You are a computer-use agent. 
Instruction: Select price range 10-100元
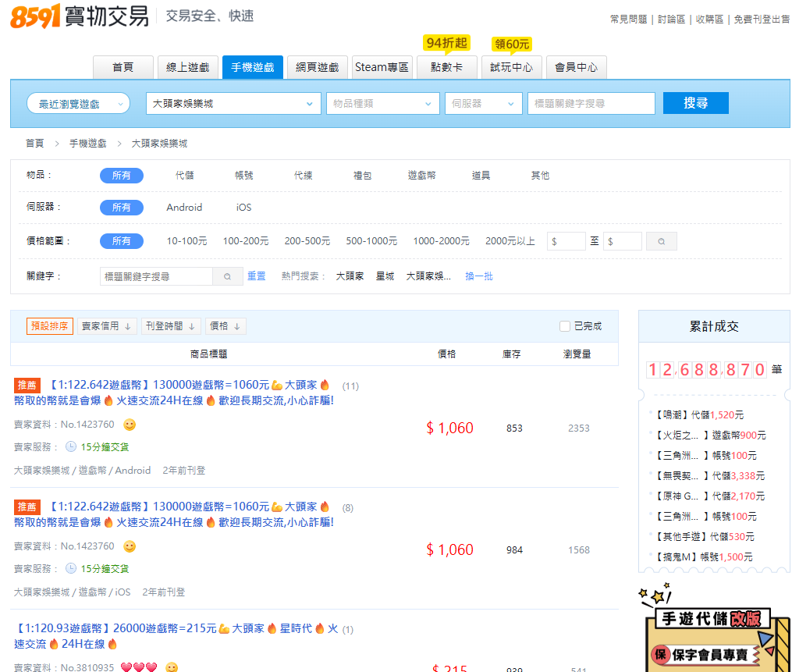187,241
